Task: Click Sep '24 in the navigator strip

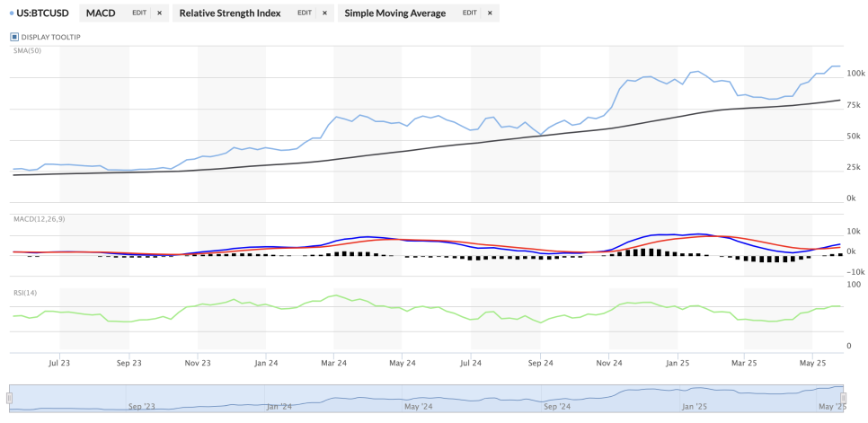Action: pyautogui.click(x=557, y=407)
